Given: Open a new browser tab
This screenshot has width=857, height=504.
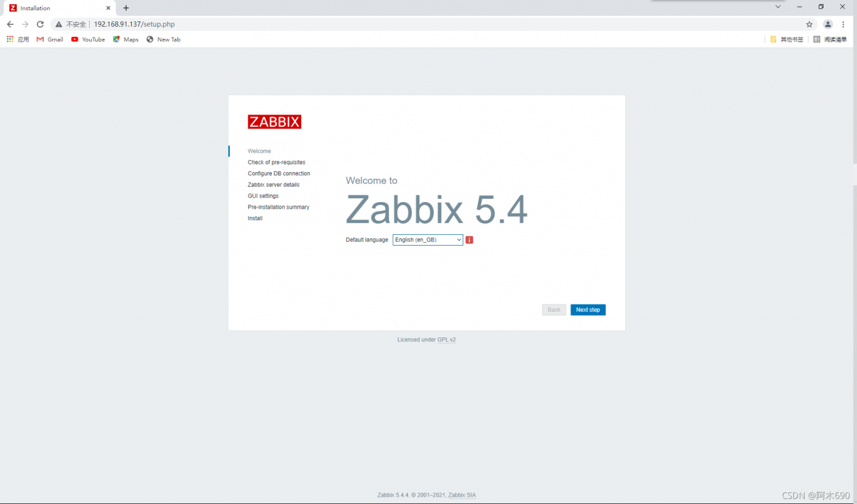Looking at the screenshot, I should tap(126, 8).
